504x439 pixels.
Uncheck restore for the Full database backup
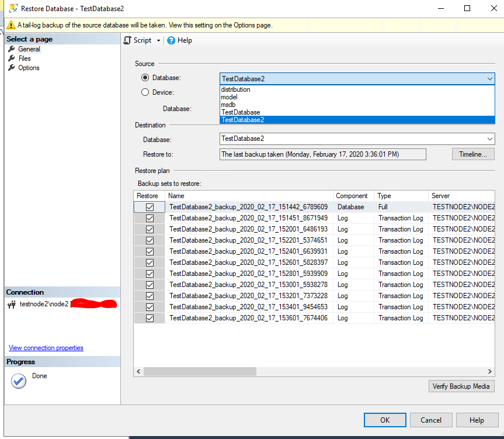pos(150,207)
